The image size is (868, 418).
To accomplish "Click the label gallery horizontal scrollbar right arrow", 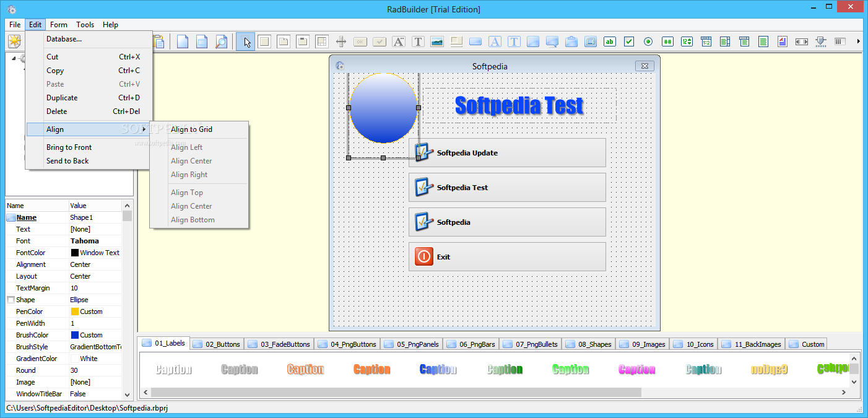I will [843, 392].
